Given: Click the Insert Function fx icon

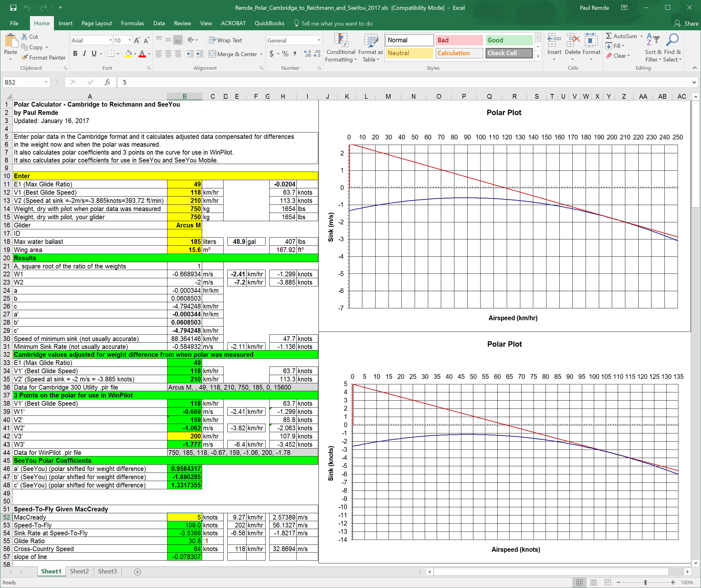Looking at the screenshot, I should coord(107,82).
